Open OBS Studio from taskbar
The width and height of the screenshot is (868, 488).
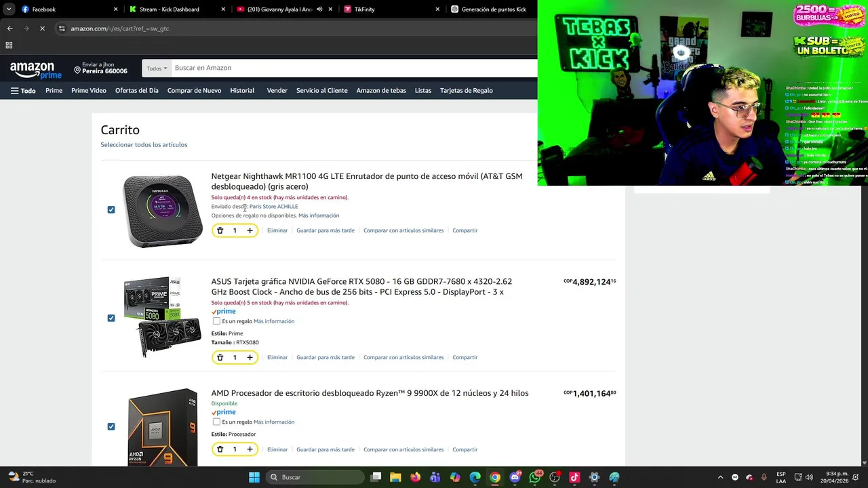[555, 477]
